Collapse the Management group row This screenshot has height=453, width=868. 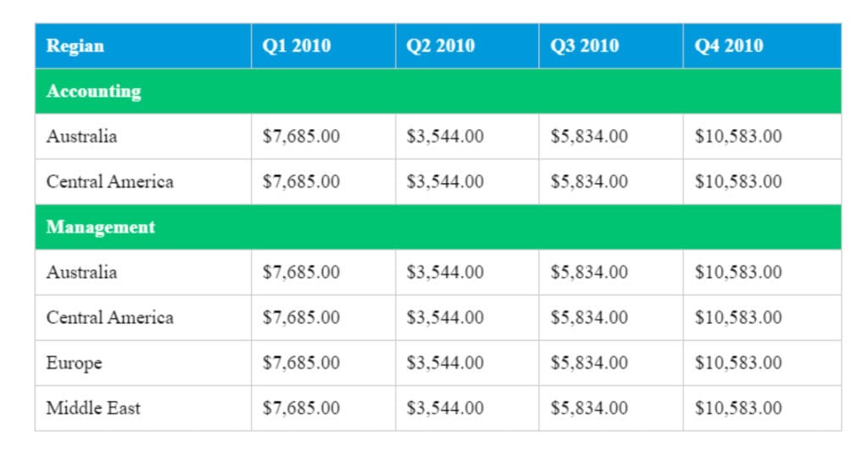tap(438, 227)
